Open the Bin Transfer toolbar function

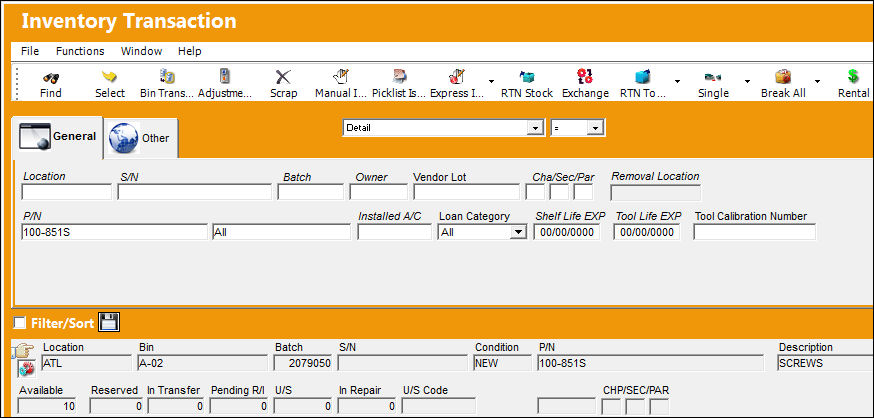[x=167, y=77]
